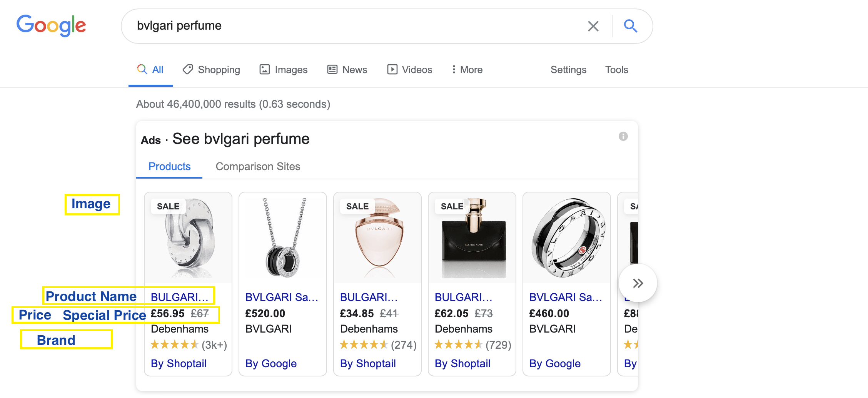Click the ad info circle icon
The width and height of the screenshot is (868, 398).
coord(624,136)
